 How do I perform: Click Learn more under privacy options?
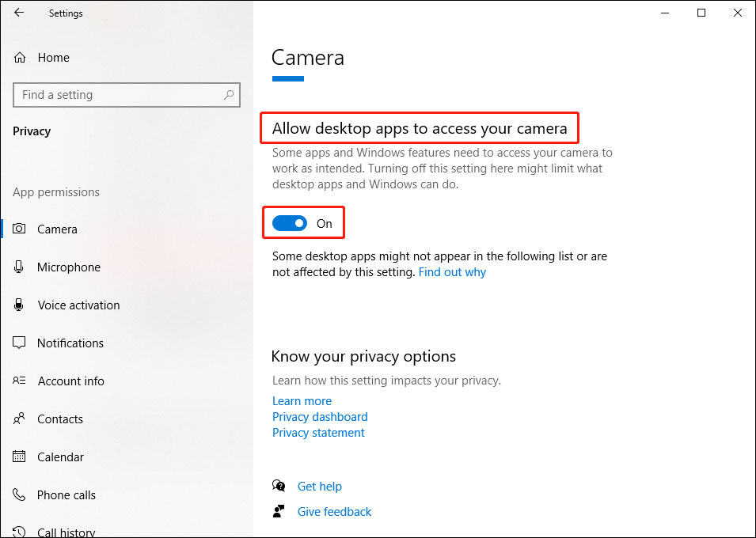pyautogui.click(x=302, y=400)
